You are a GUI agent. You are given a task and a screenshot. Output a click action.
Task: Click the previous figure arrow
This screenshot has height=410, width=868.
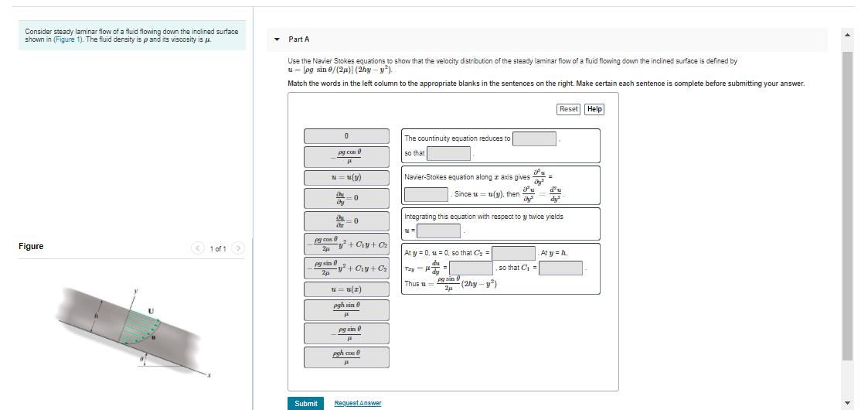[198, 248]
